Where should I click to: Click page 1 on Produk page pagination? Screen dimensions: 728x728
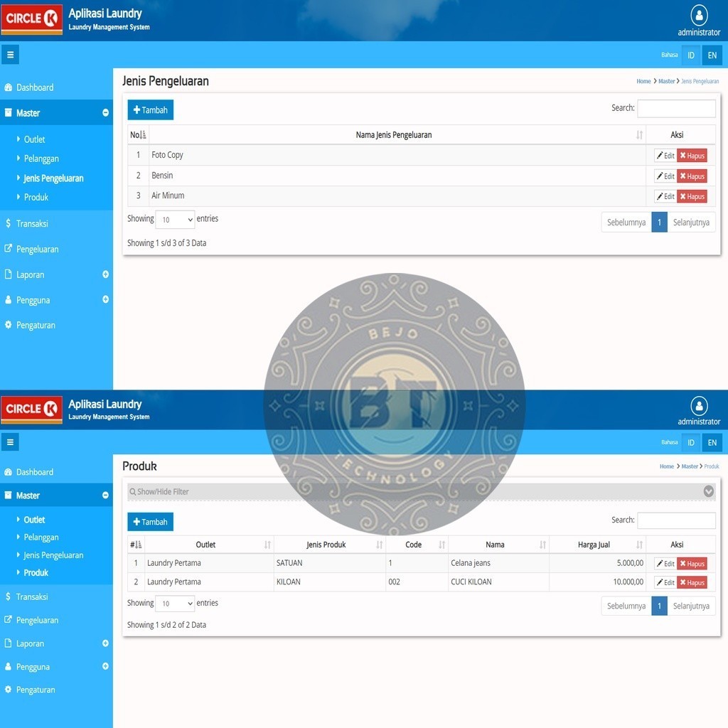(x=659, y=606)
